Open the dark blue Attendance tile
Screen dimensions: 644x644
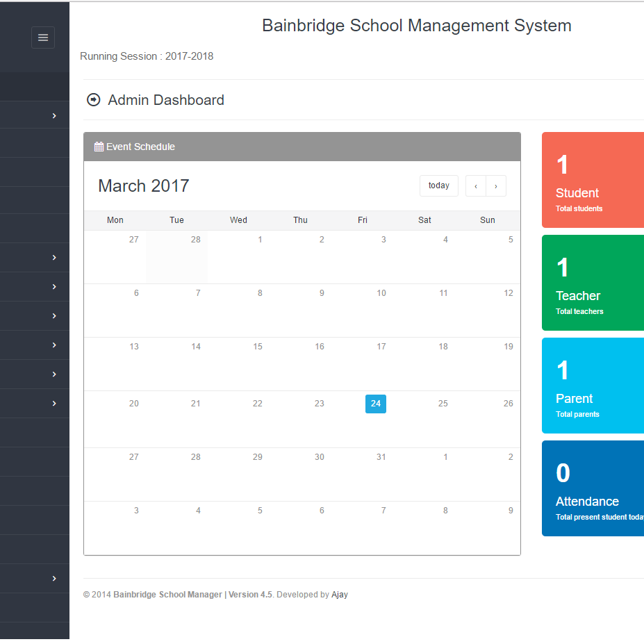pos(593,488)
